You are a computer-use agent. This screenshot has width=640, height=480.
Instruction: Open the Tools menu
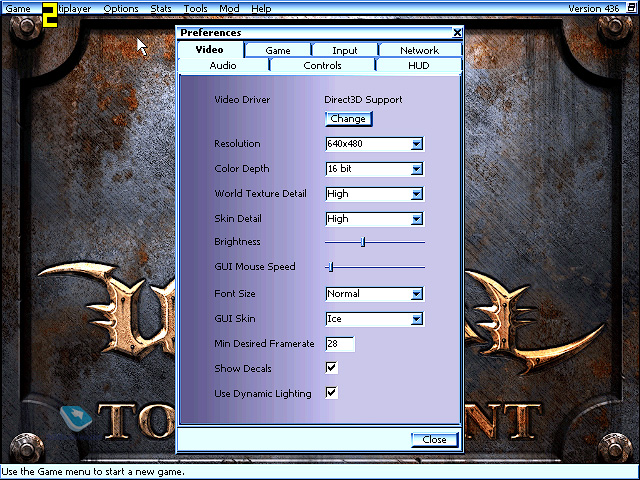coord(195,9)
